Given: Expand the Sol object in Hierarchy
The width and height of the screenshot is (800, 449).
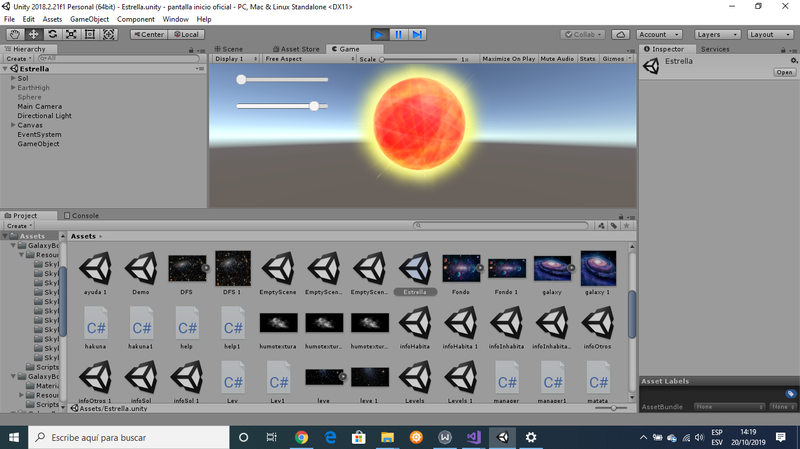Looking at the screenshot, I should pyautogui.click(x=12, y=78).
